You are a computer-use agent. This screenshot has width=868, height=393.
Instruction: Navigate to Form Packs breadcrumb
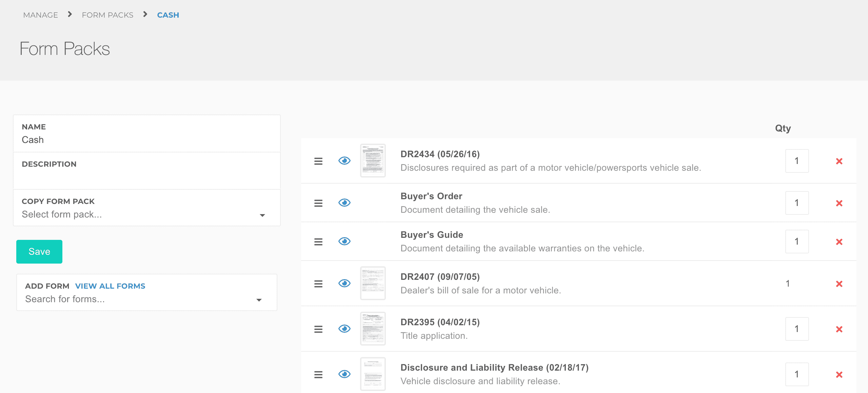pyautogui.click(x=107, y=15)
